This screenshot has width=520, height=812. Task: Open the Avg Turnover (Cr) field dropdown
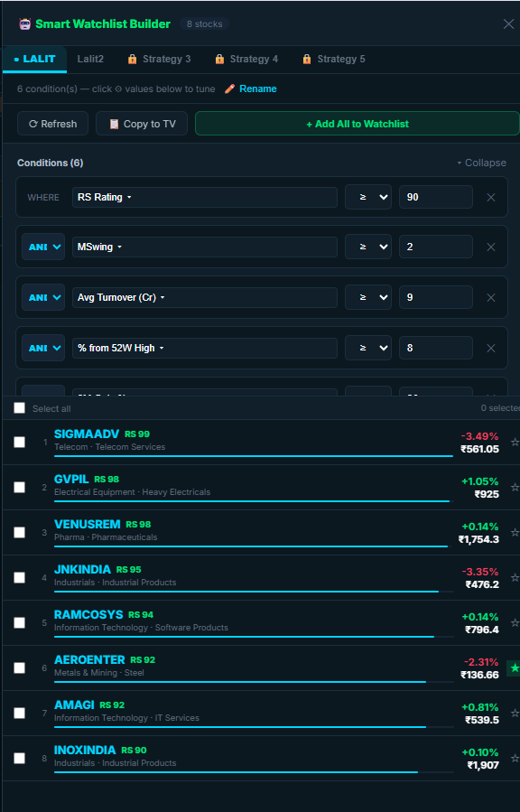pos(204,298)
